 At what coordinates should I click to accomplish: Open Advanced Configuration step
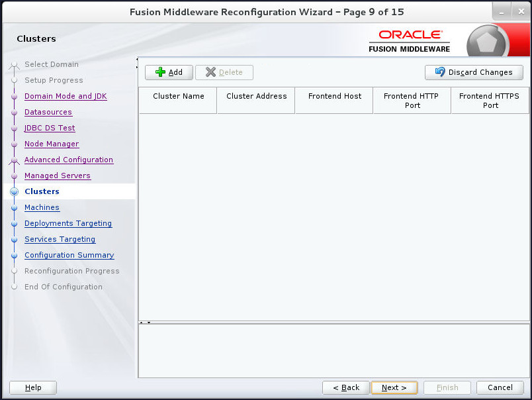click(69, 160)
